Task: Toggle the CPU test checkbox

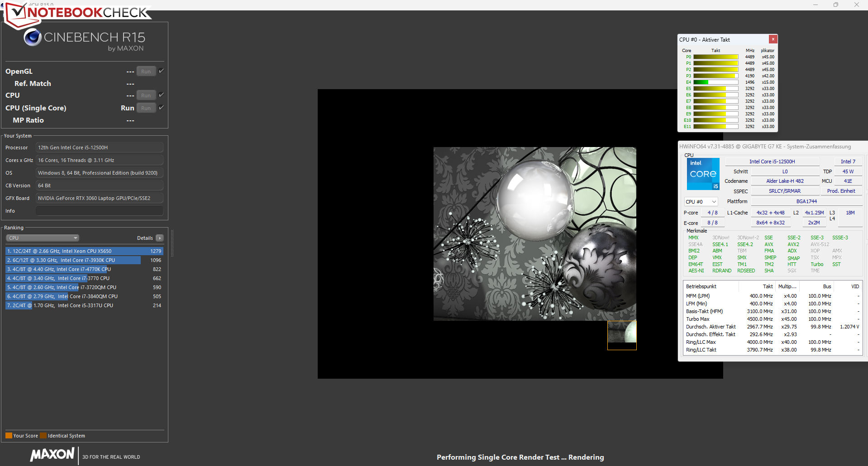Action: pos(161,95)
